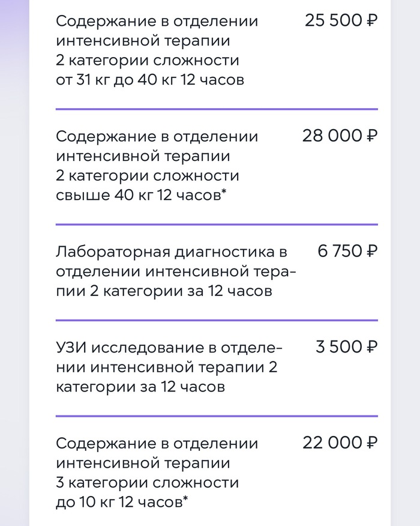Select the category 3 'до 10 кг' service
Screen dimensions: 420x526
pos(157,473)
